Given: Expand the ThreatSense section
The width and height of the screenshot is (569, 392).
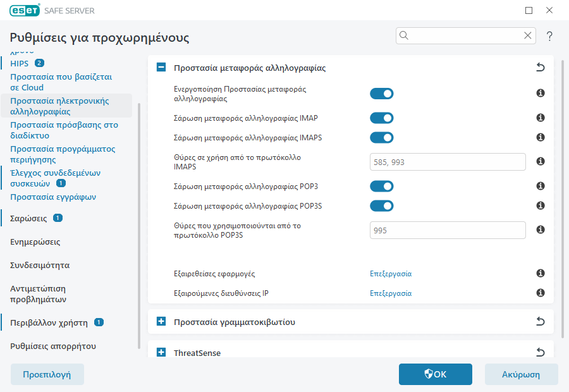Looking at the screenshot, I should [161, 353].
